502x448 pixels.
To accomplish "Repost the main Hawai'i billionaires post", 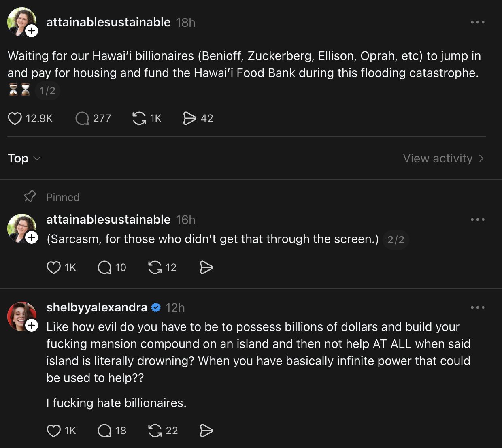I will tap(139, 118).
